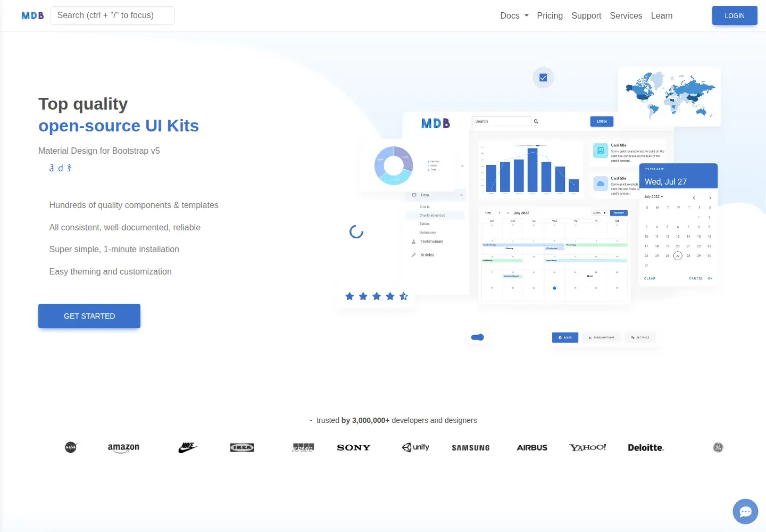Screen dimensions: 766x532
Task: Click the magnifier icon in the hero mockup
Action: coord(536,121)
